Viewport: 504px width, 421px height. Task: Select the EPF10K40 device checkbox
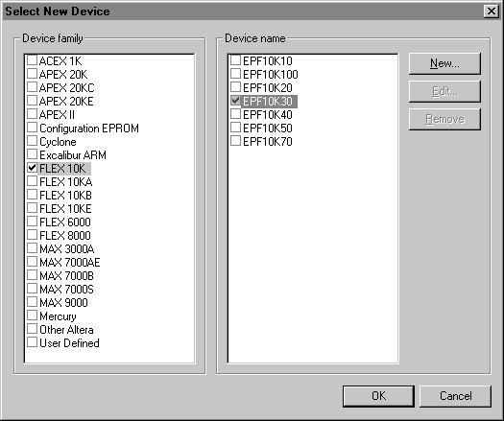click(x=235, y=114)
